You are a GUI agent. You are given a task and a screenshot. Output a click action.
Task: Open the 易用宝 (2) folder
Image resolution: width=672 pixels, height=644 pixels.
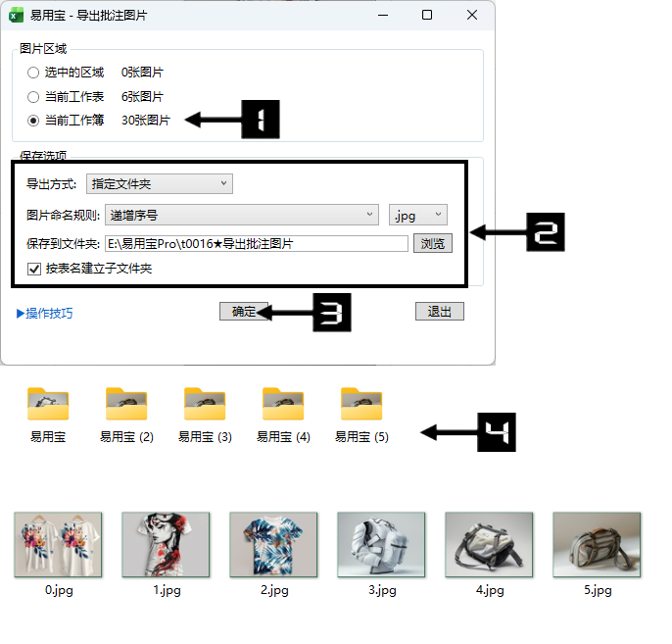point(126,405)
